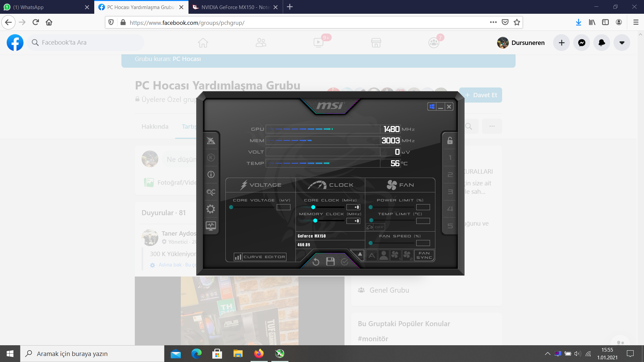Save profile with the floppy disk icon
The height and width of the screenshot is (362, 644).
[x=330, y=262]
